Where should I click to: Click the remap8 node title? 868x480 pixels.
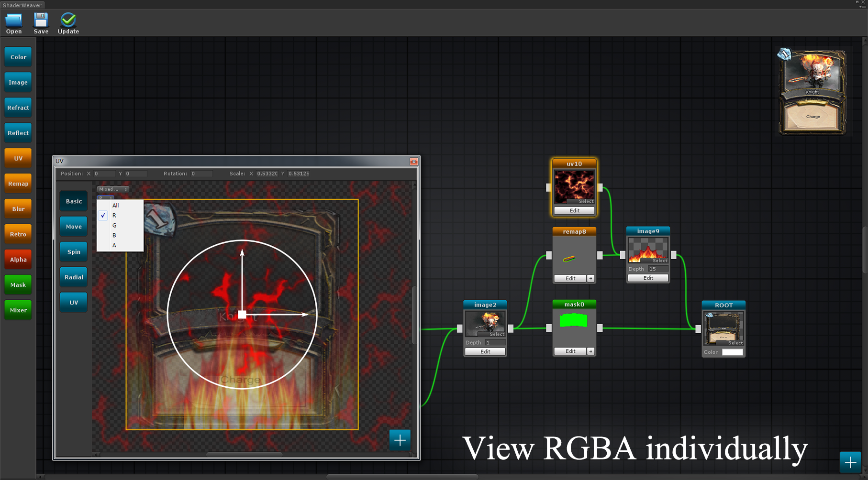click(x=574, y=231)
